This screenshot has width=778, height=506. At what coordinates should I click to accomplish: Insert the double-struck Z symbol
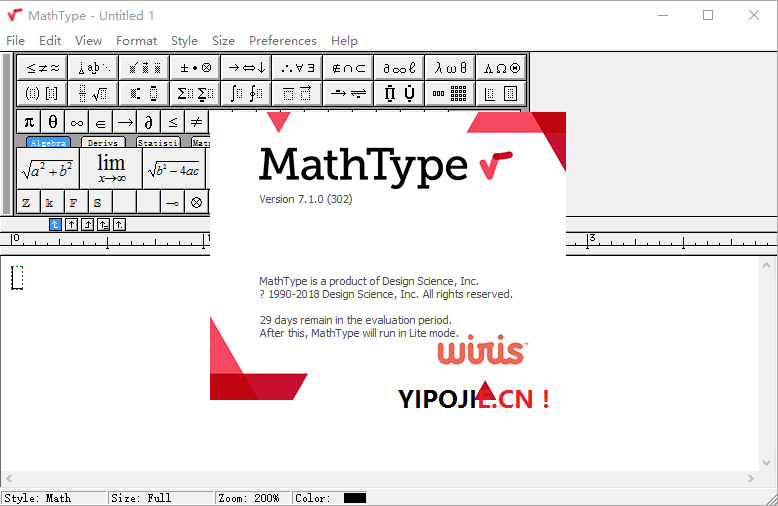[28, 202]
